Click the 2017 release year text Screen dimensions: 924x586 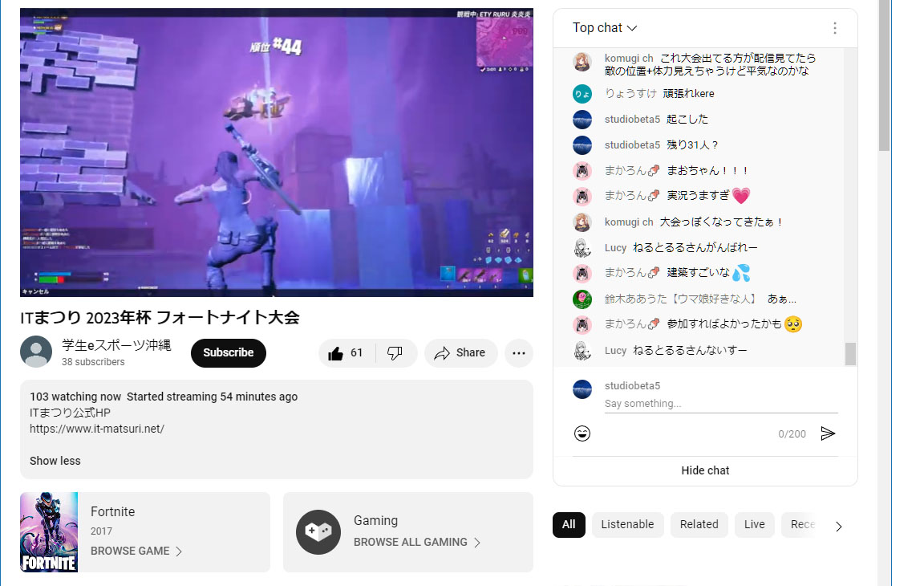click(101, 531)
